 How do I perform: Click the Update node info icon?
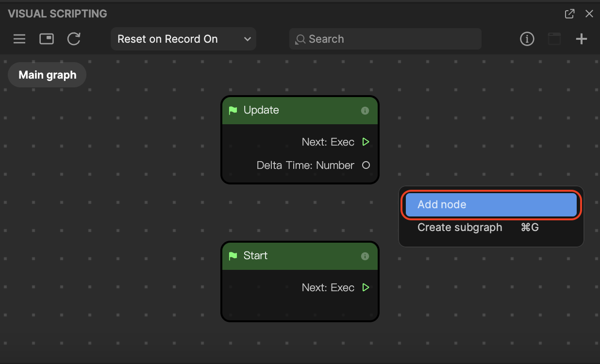365,111
